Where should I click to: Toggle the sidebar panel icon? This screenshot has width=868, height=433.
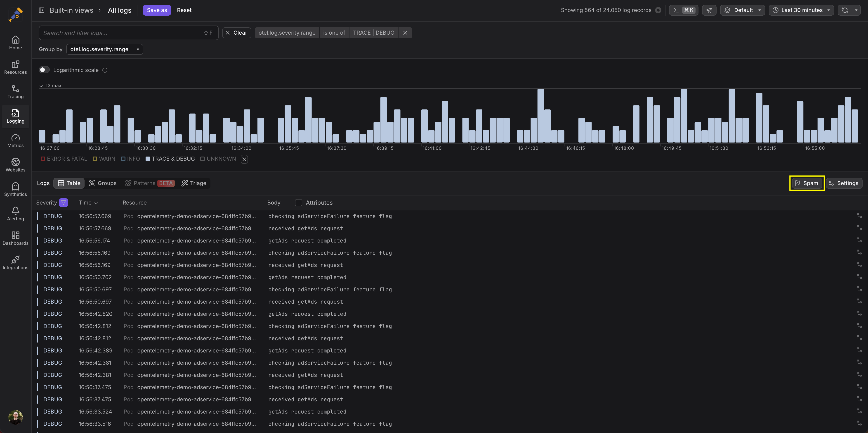pyautogui.click(x=42, y=10)
